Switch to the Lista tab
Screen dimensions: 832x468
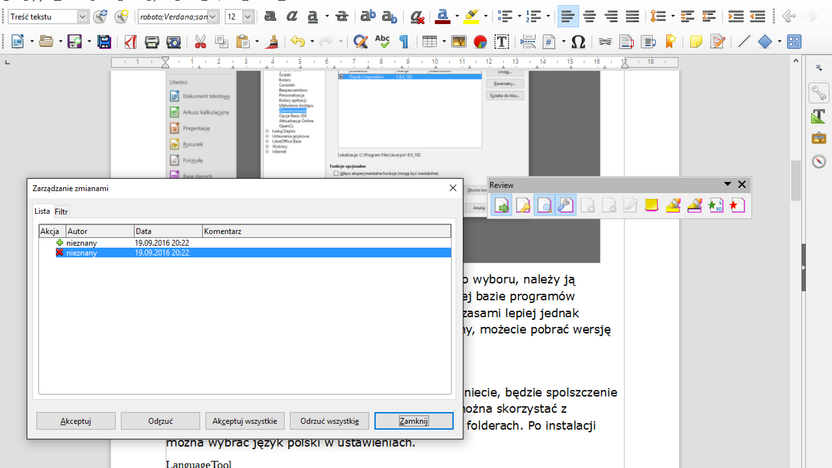(42, 211)
